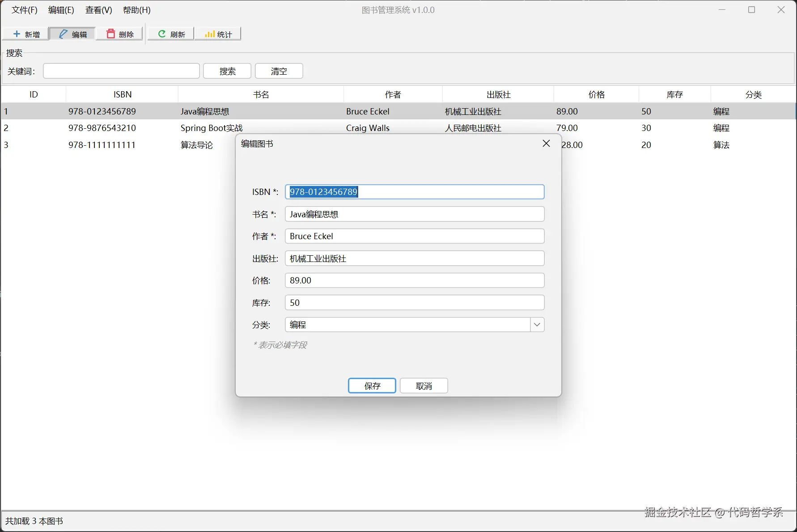Select the 编辑 pencil edit icon
The width and height of the screenshot is (797, 532).
(x=63, y=34)
